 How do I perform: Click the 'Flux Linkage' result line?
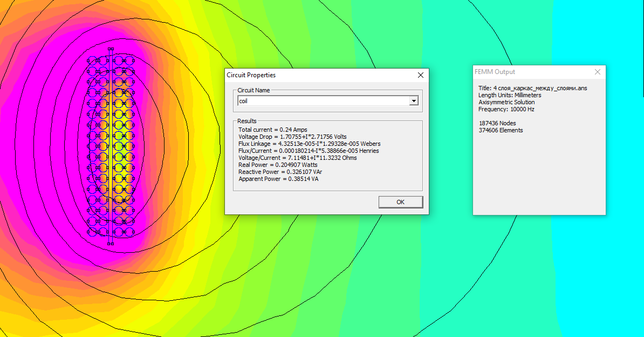pyautogui.click(x=309, y=144)
